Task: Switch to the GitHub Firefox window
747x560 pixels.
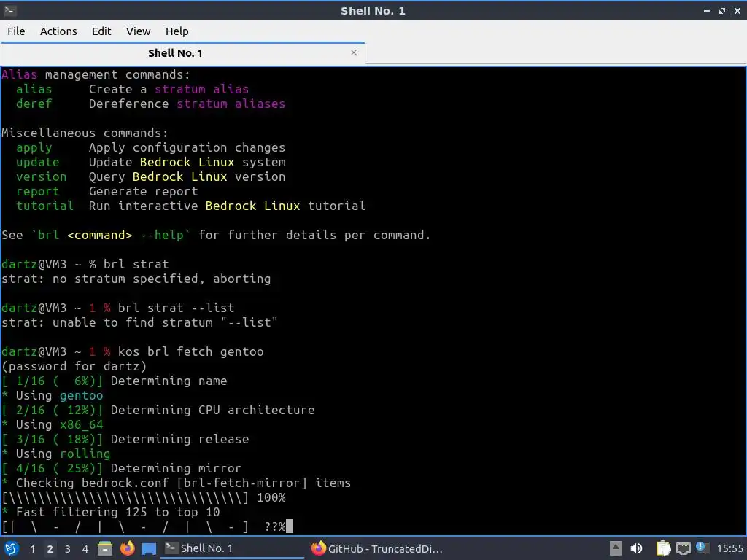Action: 377,548
